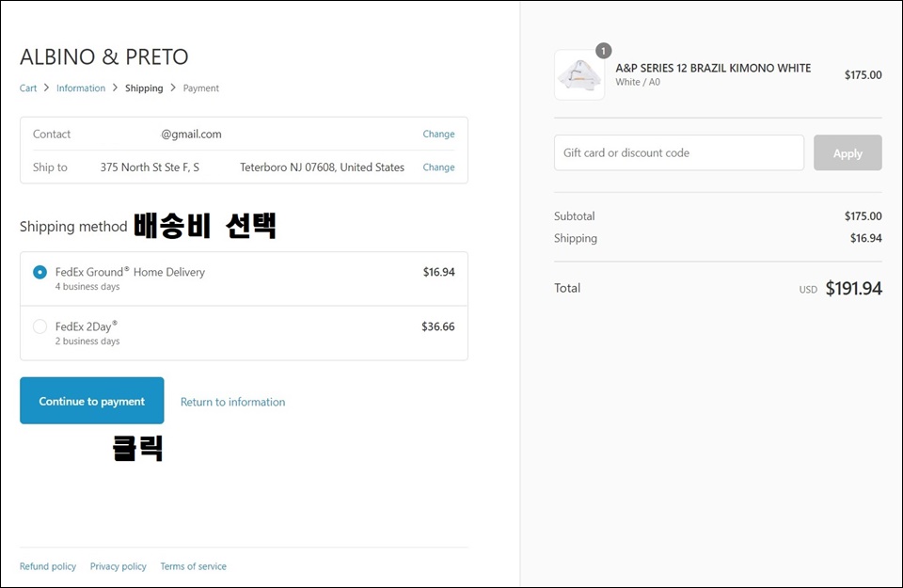Viewport: 903px width, 588px height.
Task: Click the '4 business days' text
Action: pos(87,286)
